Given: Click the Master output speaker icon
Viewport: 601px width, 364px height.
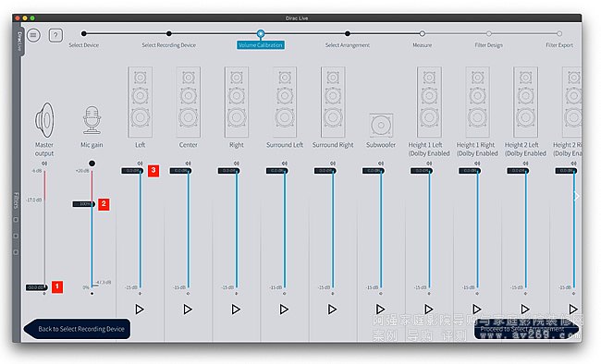Looking at the screenshot, I should click(x=44, y=120).
